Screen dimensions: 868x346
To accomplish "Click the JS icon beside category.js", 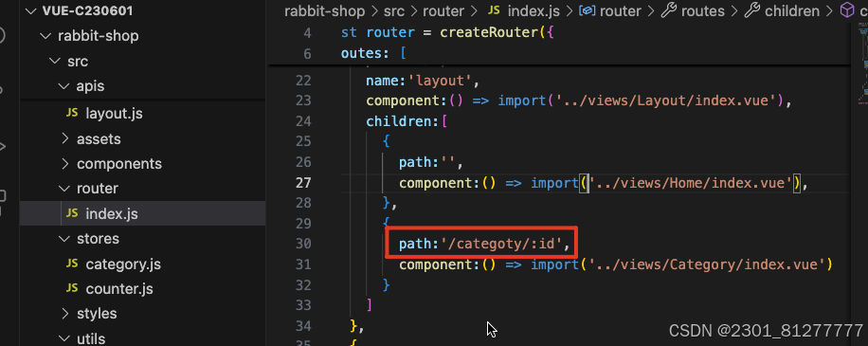I will (72, 264).
